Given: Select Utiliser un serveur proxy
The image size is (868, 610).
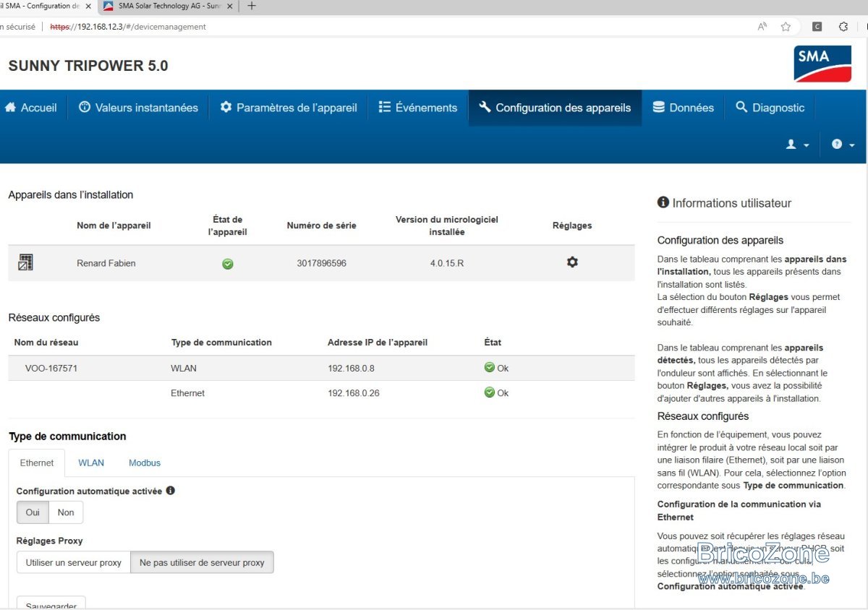Looking at the screenshot, I should click(x=74, y=562).
